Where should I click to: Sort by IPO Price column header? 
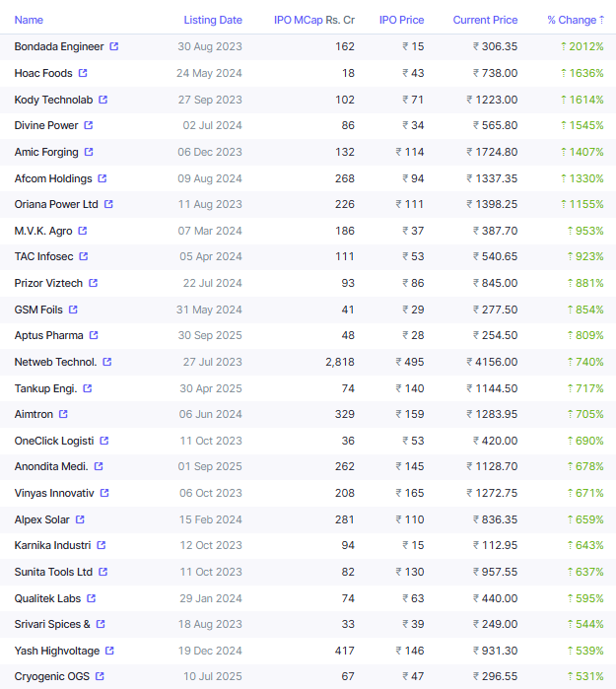point(401,20)
